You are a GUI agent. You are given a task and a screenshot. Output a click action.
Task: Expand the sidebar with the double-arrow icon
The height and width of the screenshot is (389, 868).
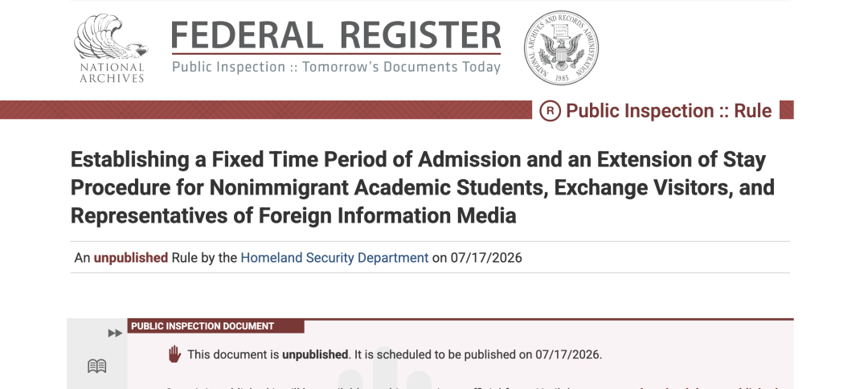coord(115,333)
